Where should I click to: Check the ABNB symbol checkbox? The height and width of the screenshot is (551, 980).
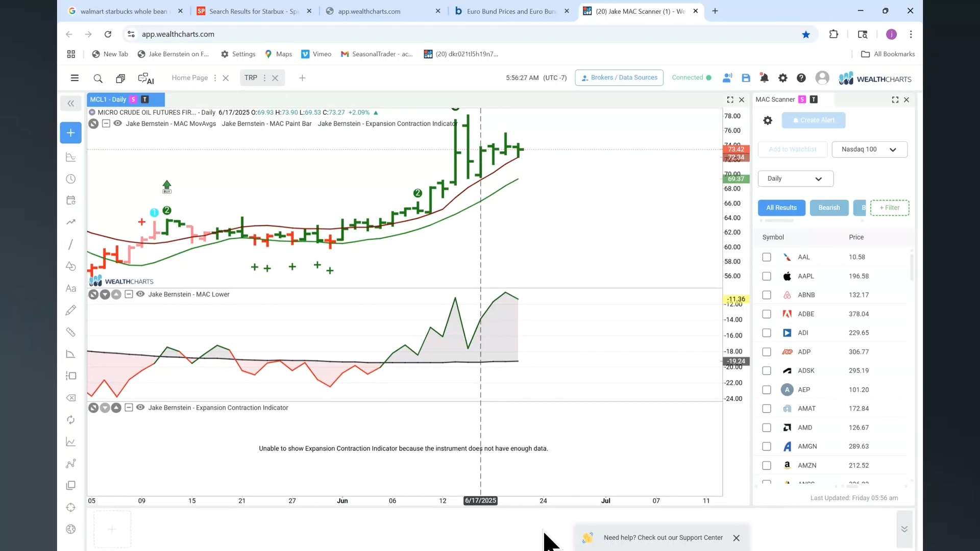pyautogui.click(x=767, y=295)
